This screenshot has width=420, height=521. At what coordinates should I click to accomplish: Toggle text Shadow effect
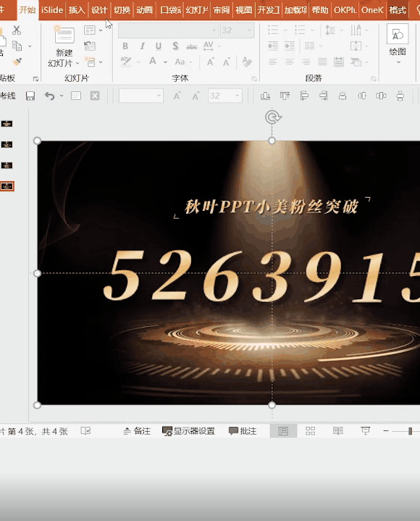click(x=175, y=46)
